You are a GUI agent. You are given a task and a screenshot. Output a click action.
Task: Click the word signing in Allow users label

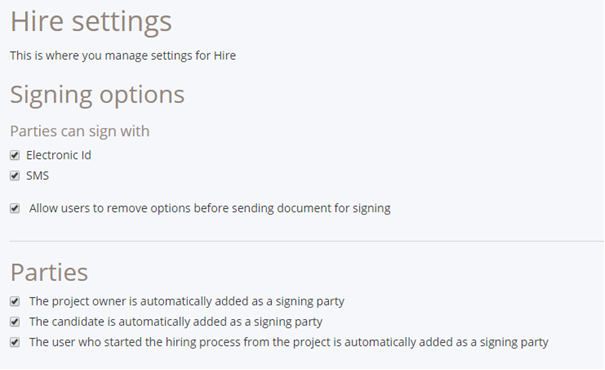point(372,209)
